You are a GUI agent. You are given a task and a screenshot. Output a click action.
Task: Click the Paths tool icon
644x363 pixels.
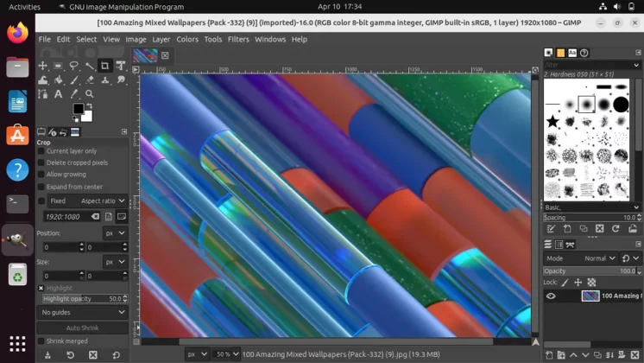(42, 94)
